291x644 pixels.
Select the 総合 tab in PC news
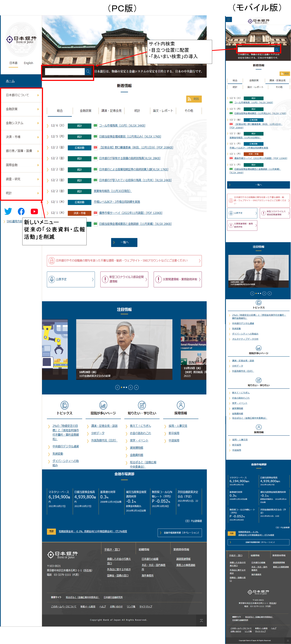click(60, 111)
